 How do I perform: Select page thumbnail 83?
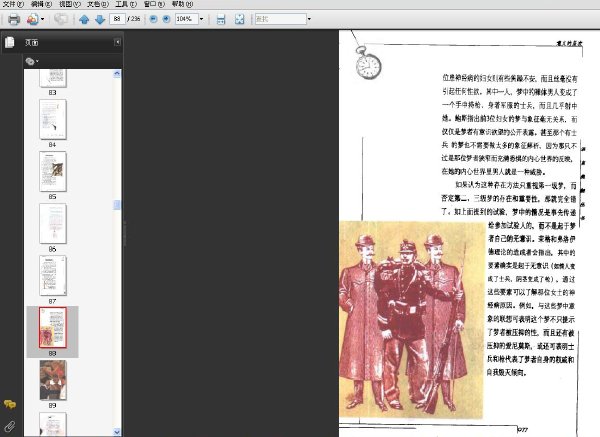[53, 78]
